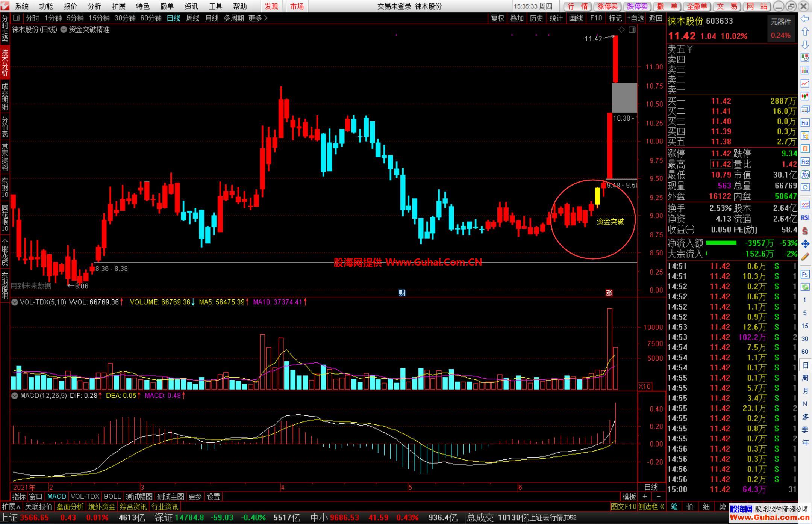Open the 模板 template selector

[629, 497]
